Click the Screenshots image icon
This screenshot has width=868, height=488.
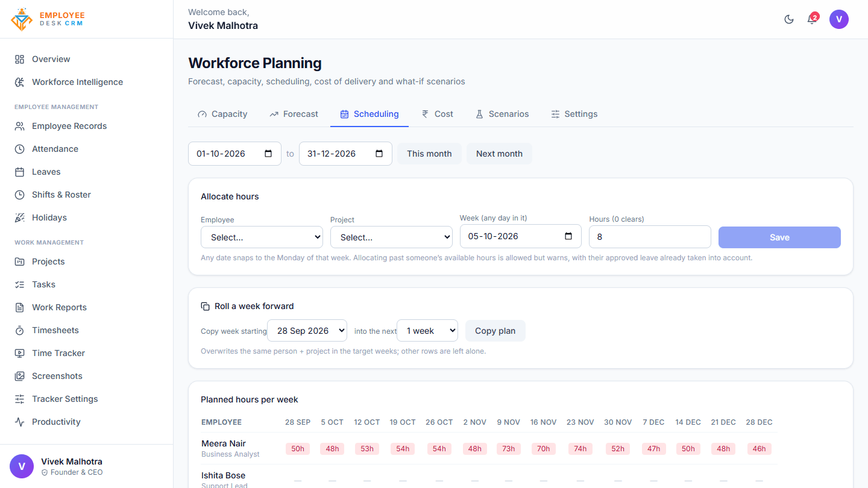[20, 376]
